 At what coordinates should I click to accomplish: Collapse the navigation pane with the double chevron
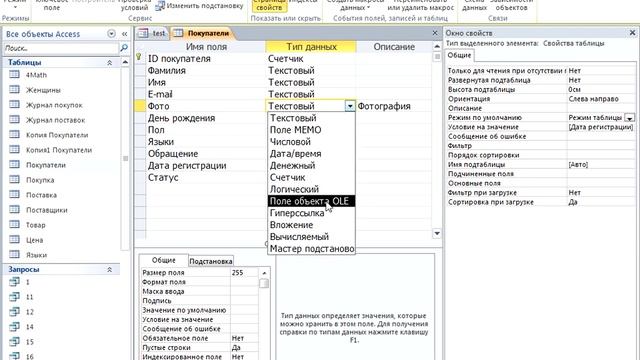pyautogui.click(x=124, y=34)
